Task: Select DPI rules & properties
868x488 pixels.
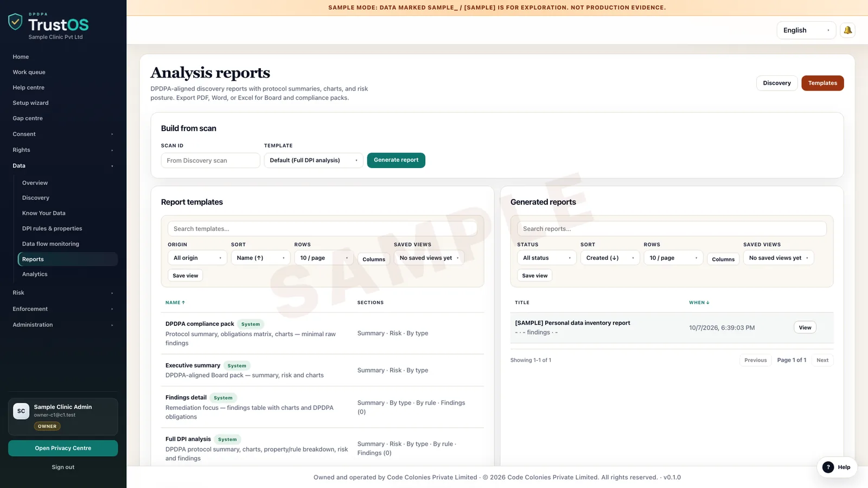Action: pyautogui.click(x=68, y=229)
